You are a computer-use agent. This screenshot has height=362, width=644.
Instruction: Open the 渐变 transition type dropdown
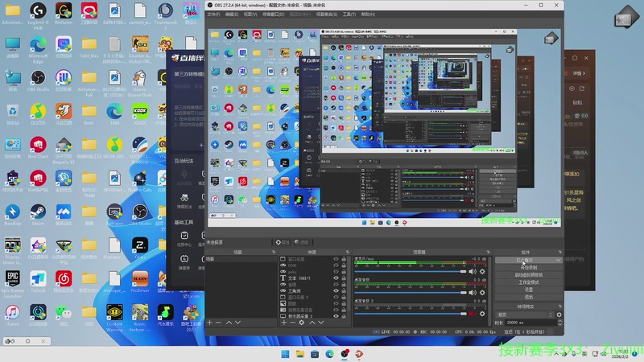click(525, 315)
